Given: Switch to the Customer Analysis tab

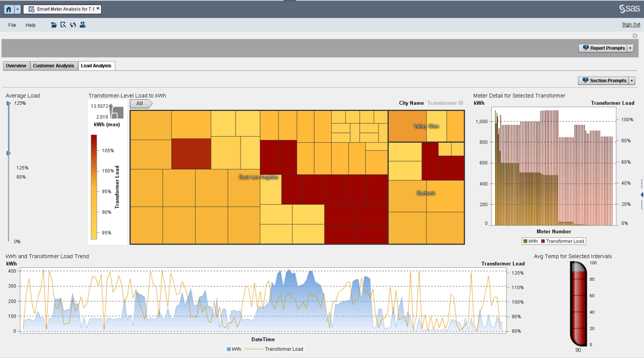Looking at the screenshot, I should point(53,66).
